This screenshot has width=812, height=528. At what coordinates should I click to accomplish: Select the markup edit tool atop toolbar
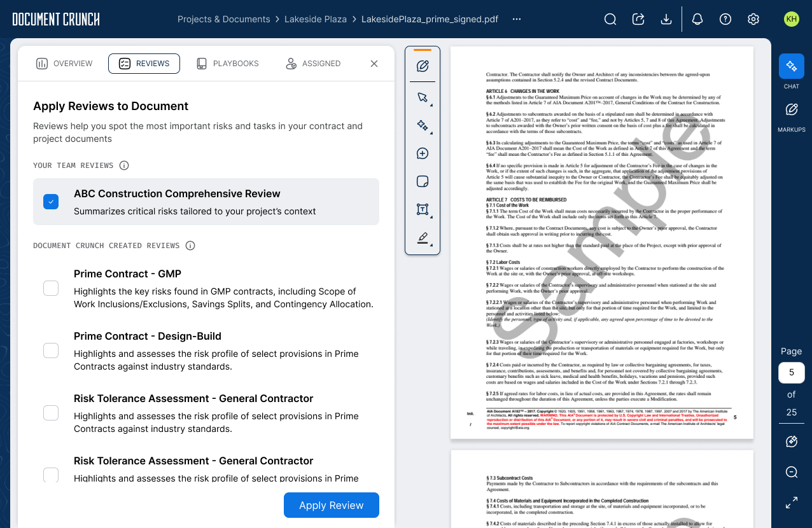423,66
